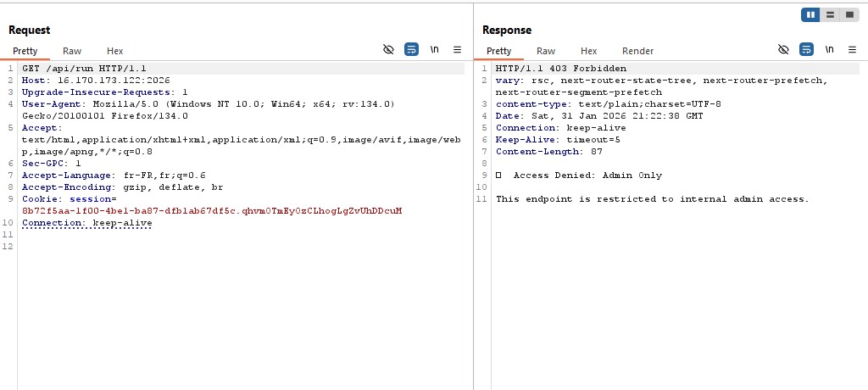Click the Host header value 16.170.173.122:2026
This screenshot has width=868, height=390.
[114, 81]
